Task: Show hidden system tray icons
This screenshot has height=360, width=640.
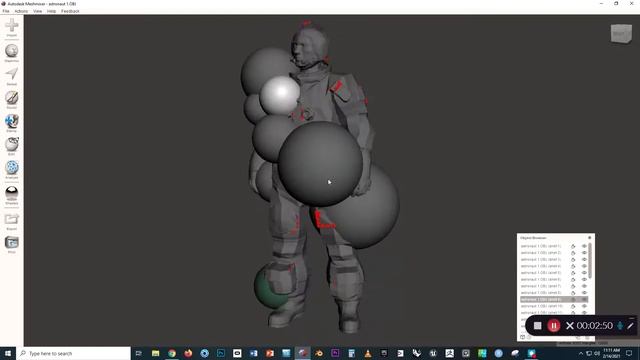Action: coord(581,353)
